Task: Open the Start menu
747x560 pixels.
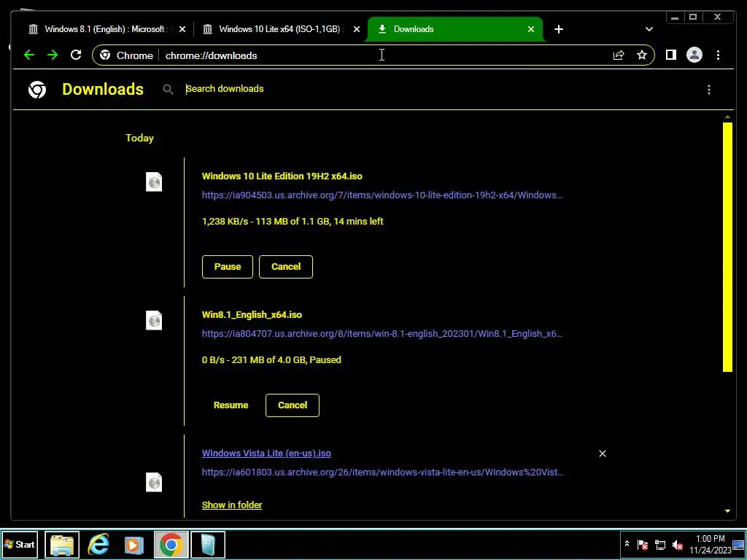Action: click(20, 544)
